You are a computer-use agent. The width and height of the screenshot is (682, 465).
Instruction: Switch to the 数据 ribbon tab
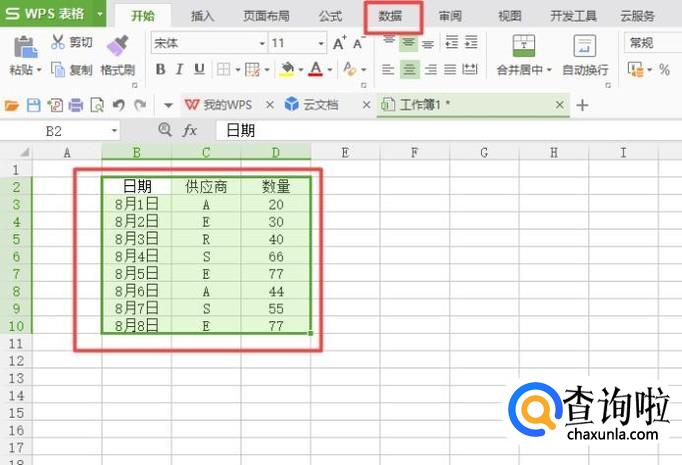click(392, 16)
